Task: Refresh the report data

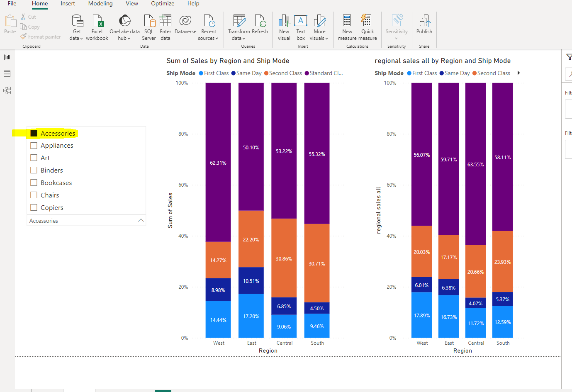Action: (260, 25)
